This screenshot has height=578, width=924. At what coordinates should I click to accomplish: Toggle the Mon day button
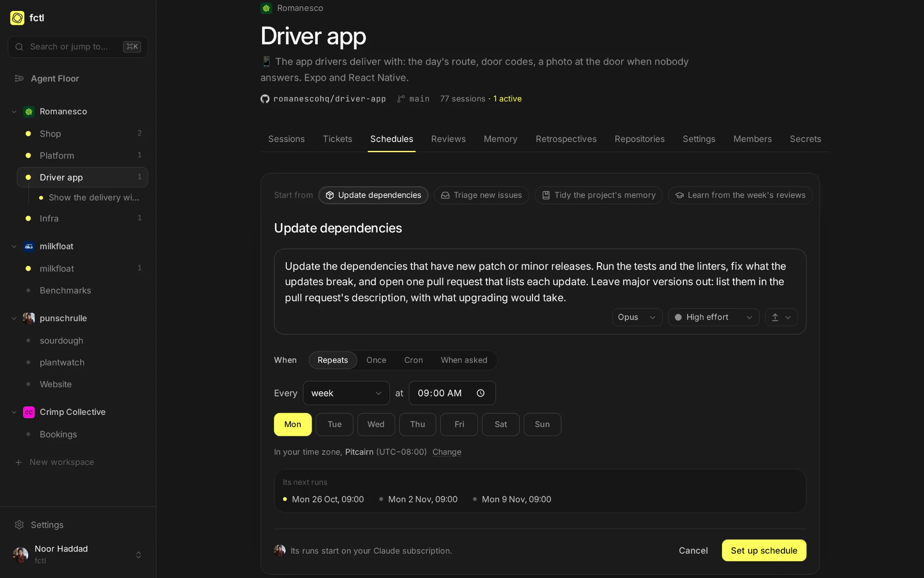click(293, 425)
